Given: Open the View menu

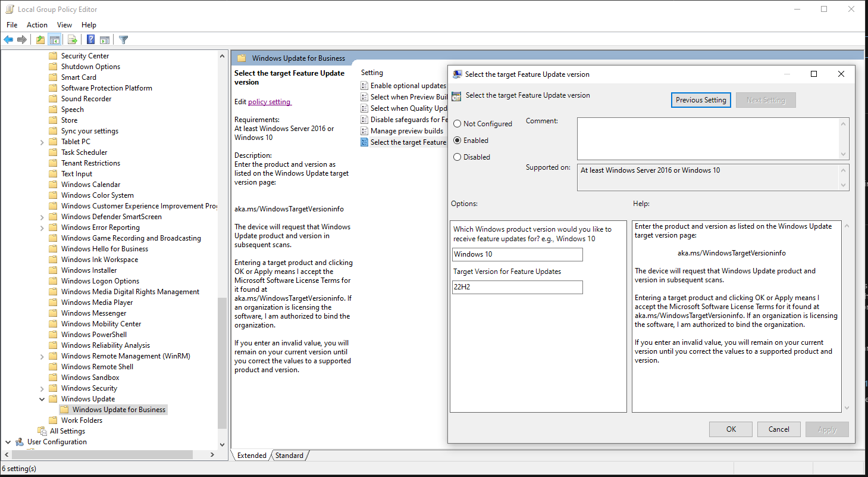Looking at the screenshot, I should coord(64,25).
